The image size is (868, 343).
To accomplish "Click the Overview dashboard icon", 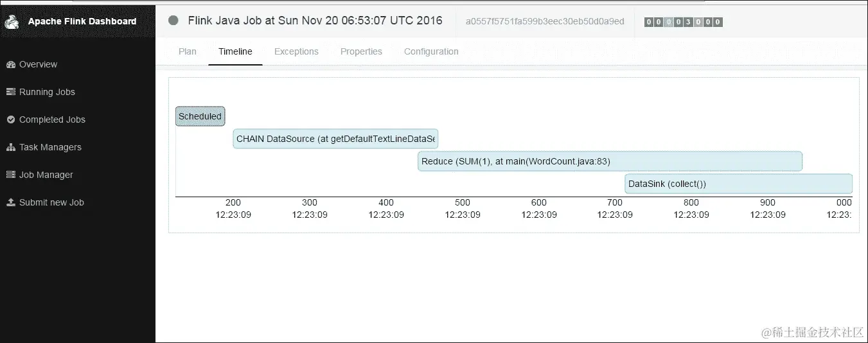I will (10, 64).
